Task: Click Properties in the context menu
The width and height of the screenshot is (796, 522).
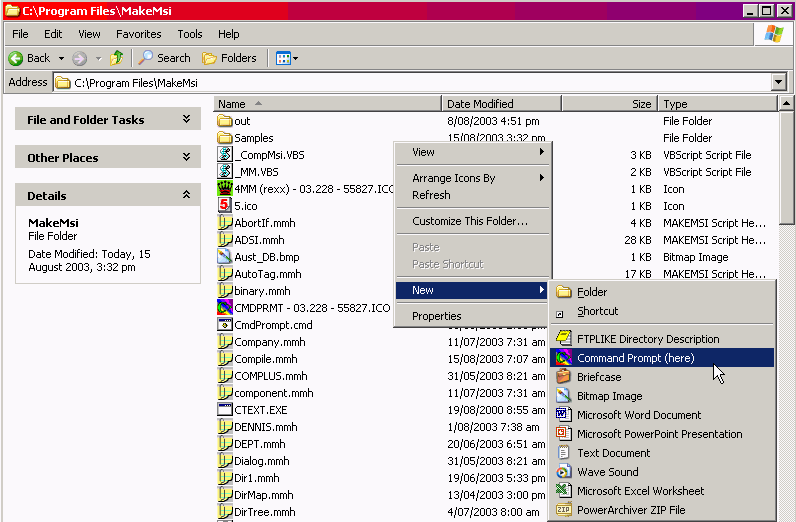Action: click(x=437, y=316)
